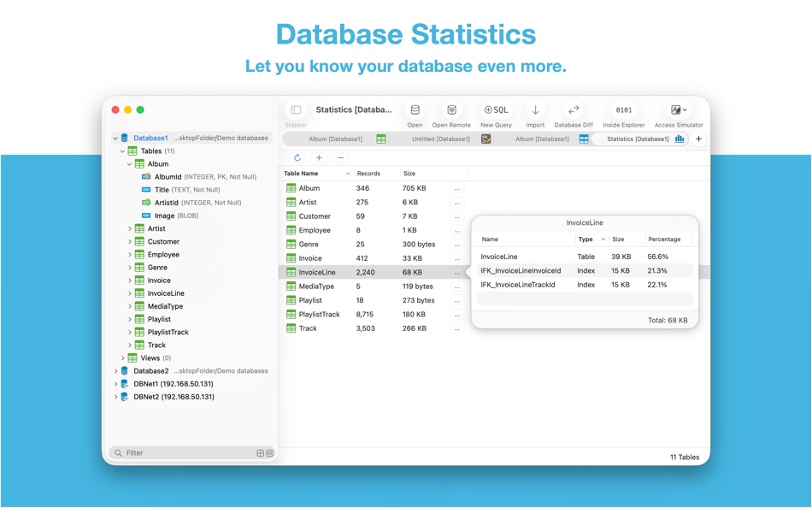Toggle the sidebar visibility
Screen dimensions: 812x508
[x=295, y=109]
